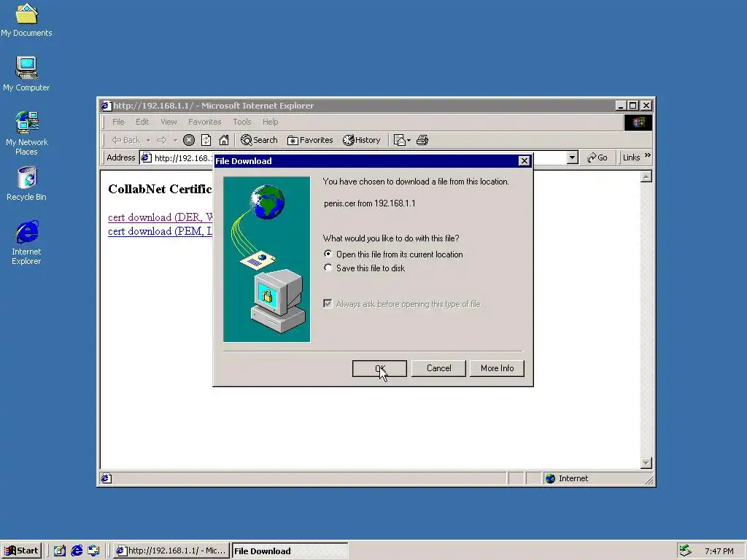Open the cert download (PEM) link
Viewport: 747px width, 560px height.
160,231
